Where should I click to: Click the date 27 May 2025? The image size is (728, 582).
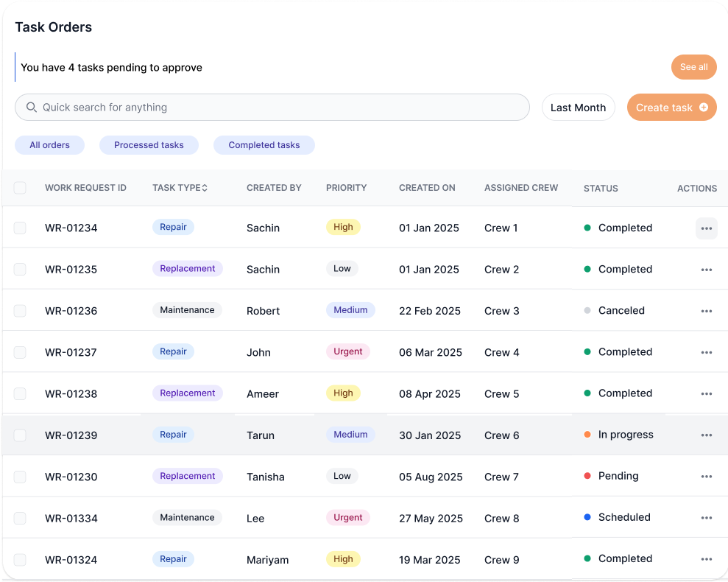pos(431,519)
